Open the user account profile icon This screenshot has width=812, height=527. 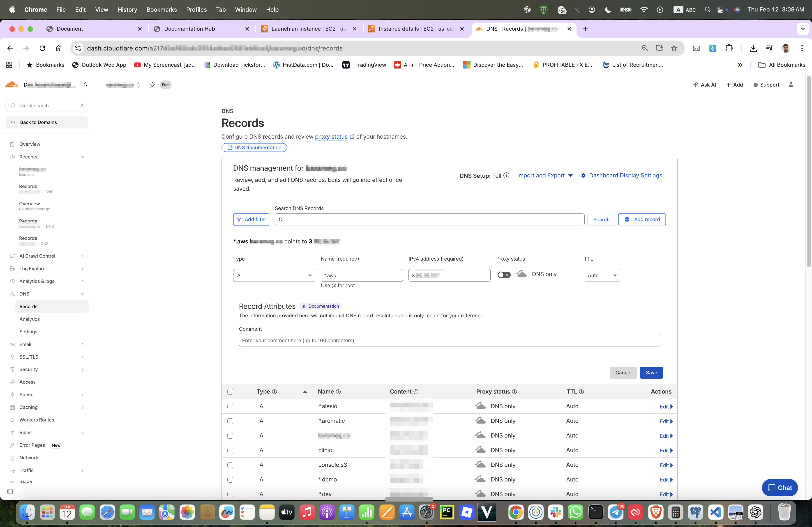pos(791,85)
